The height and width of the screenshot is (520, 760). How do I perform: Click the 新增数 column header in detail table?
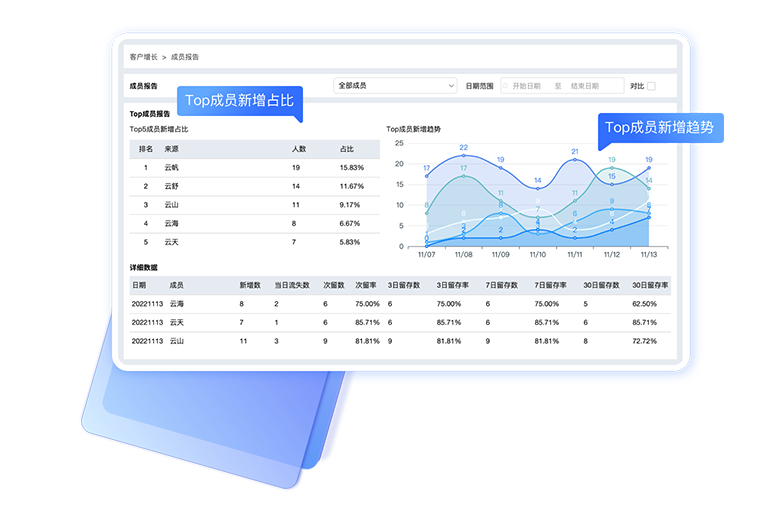[x=250, y=285]
